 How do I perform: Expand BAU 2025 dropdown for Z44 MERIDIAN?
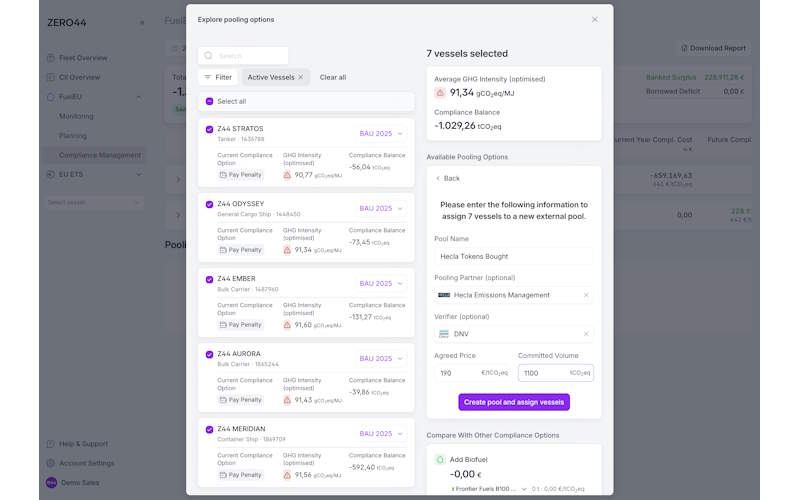[x=381, y=434]
